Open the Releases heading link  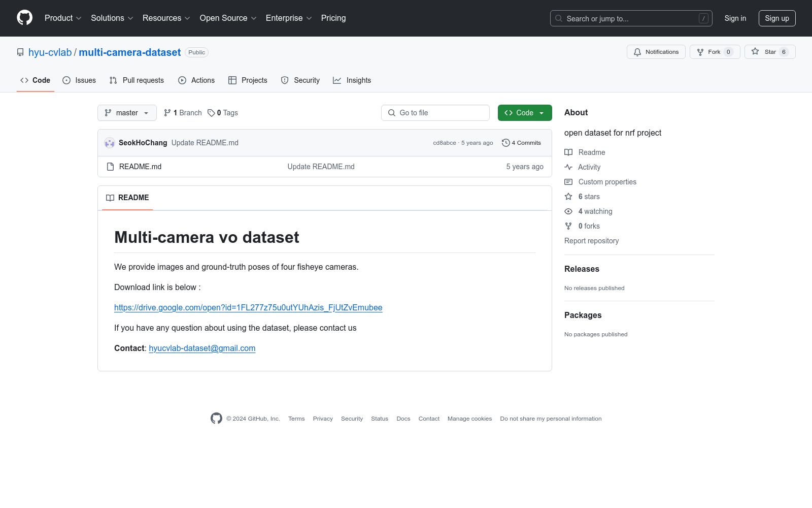[582, 269]
